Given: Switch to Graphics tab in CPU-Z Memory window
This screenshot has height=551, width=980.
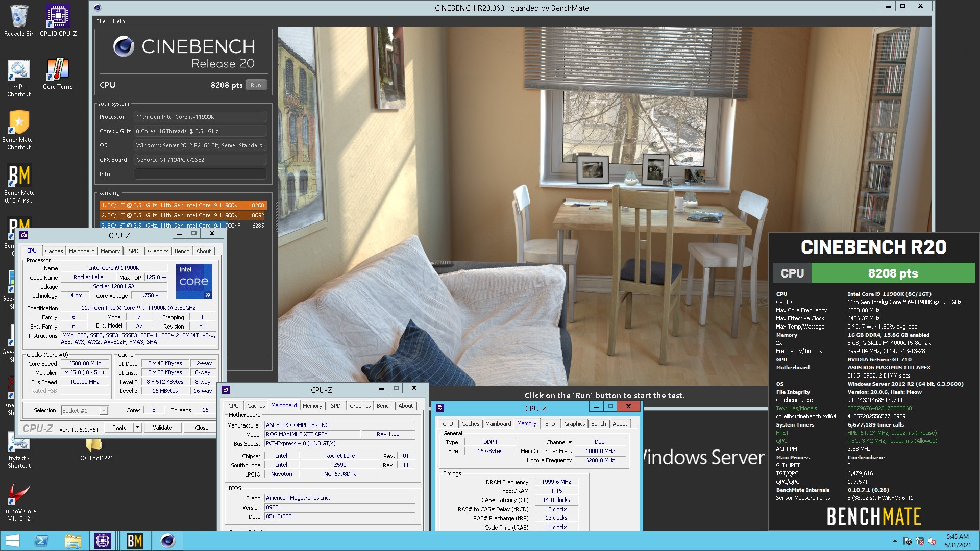Looking at the screenshot, I should tap(574, 424).
